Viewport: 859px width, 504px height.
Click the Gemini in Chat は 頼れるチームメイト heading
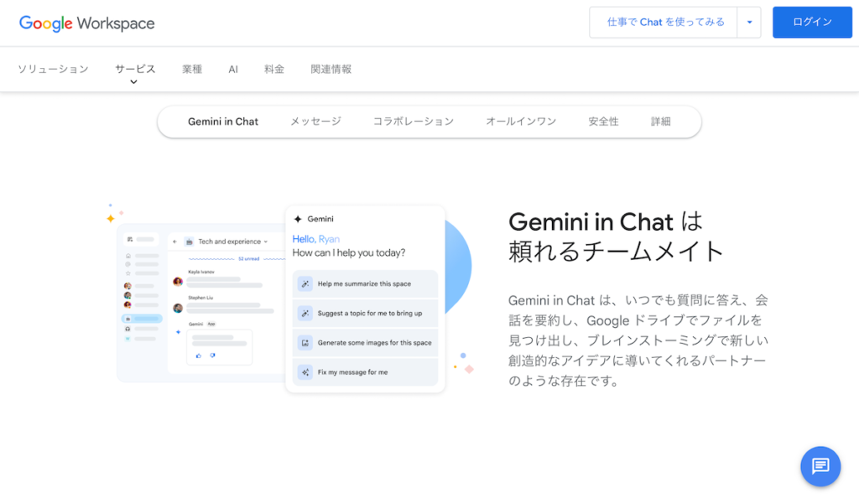[x=616, y=236]
